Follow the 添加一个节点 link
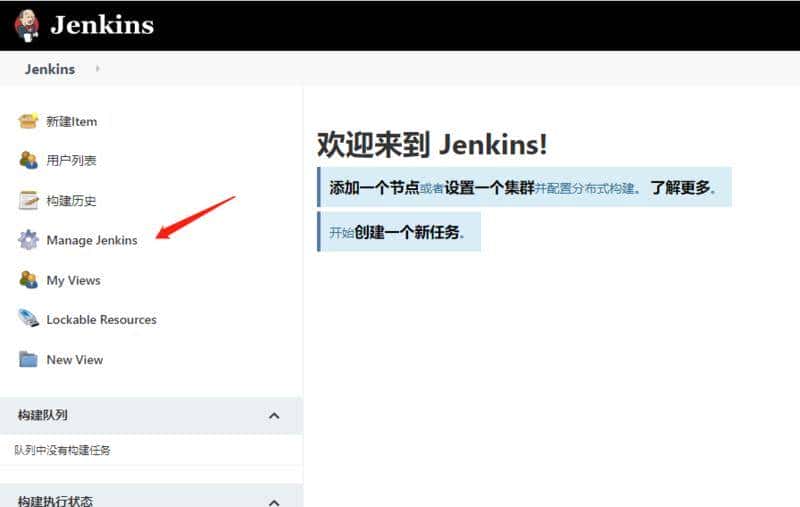Viewport: 800px width, 507px height. (374, 188)
